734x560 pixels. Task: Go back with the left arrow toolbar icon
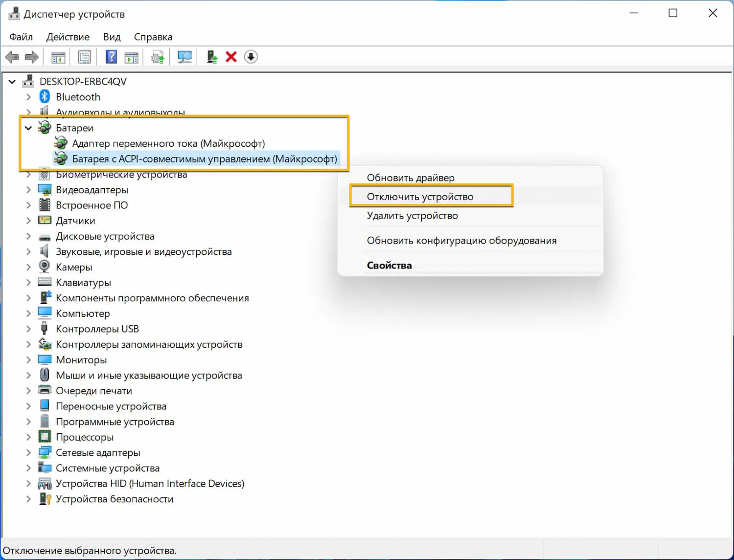(12, 57)
